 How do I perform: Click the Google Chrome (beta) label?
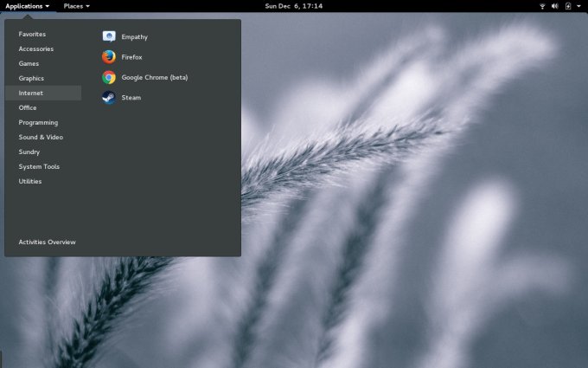[x=155, y=77]
